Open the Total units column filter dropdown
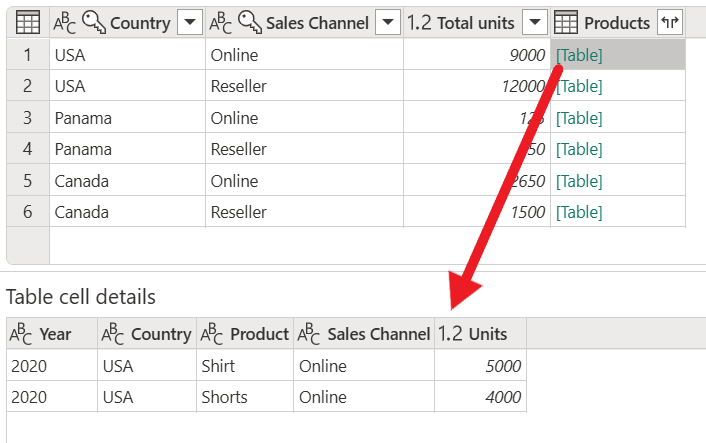Viewport: 706px width, 443px height. (534, 22)
